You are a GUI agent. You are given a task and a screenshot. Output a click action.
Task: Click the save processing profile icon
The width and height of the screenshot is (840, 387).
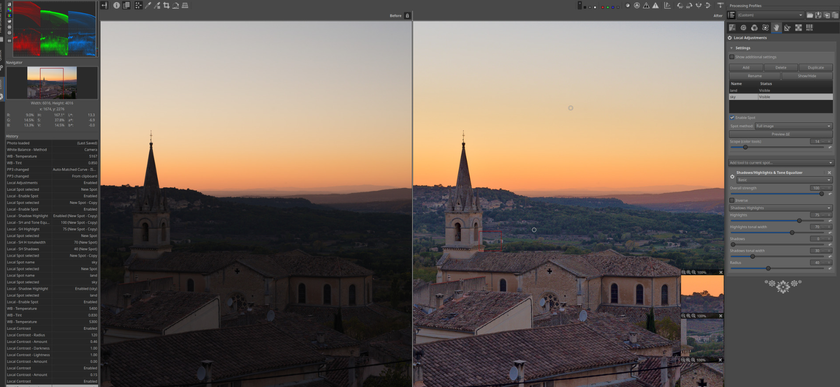click(818, 16)
